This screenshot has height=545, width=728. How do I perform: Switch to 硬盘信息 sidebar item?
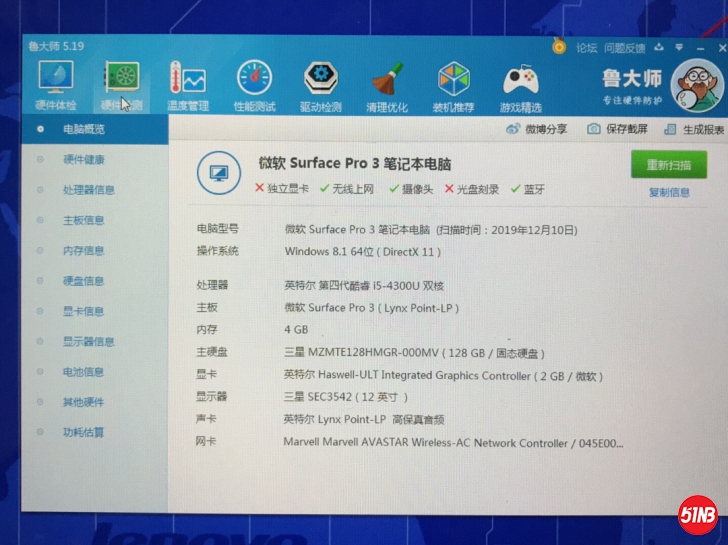(x=84, y=281)
